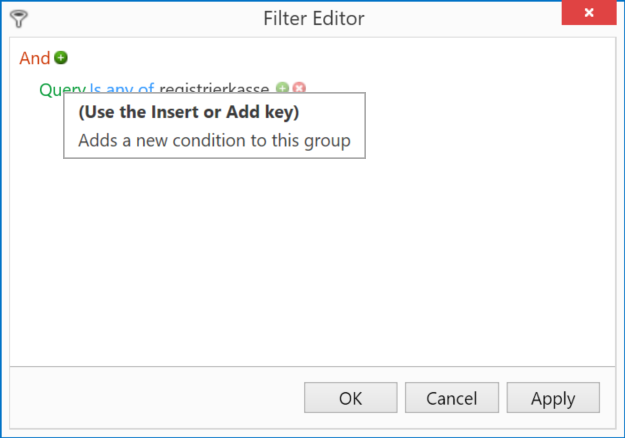Edit the registrierkasse value
625x438 pixels.
coord(214,88)
